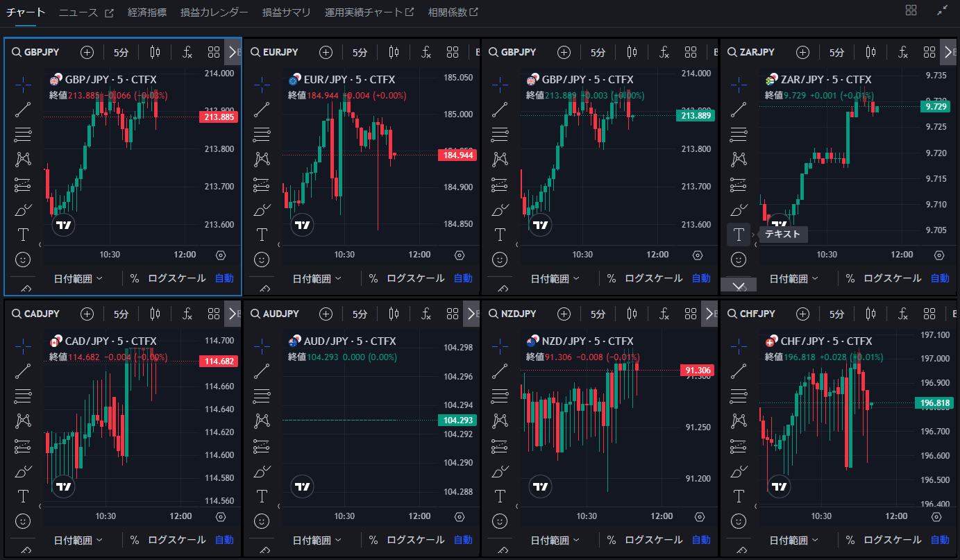Open the layout grid icon in CHFJPY chart toolbar
The height and width of the screenshot is (560, 960).
[x=929, y=314]
